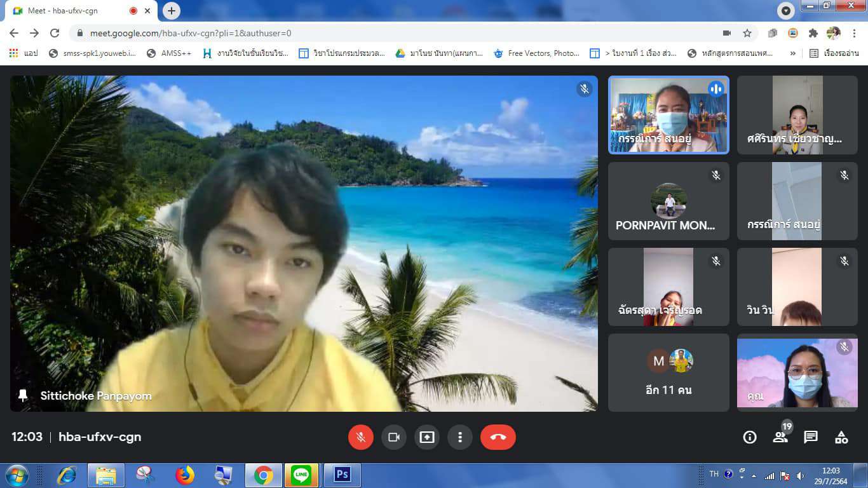Open the activities shapes icon
Screen dimensions: 868x488
click(841, 437)
